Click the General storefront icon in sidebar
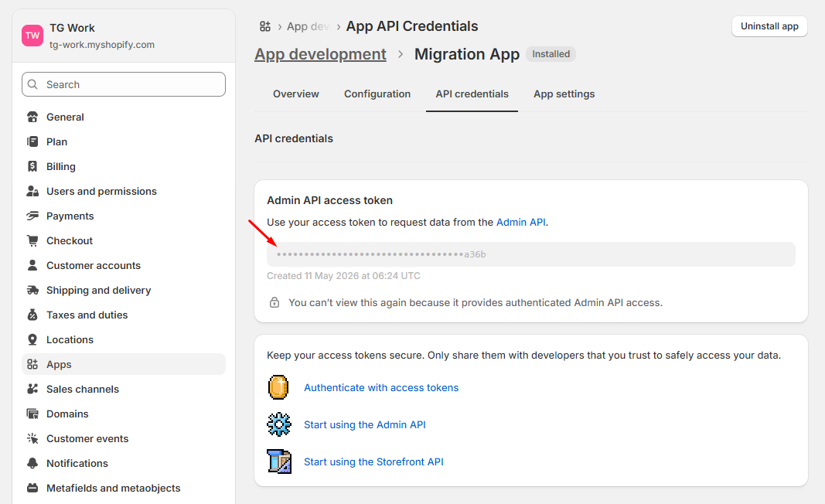Viewport: 825px width, 504px height. coord(32,117)
